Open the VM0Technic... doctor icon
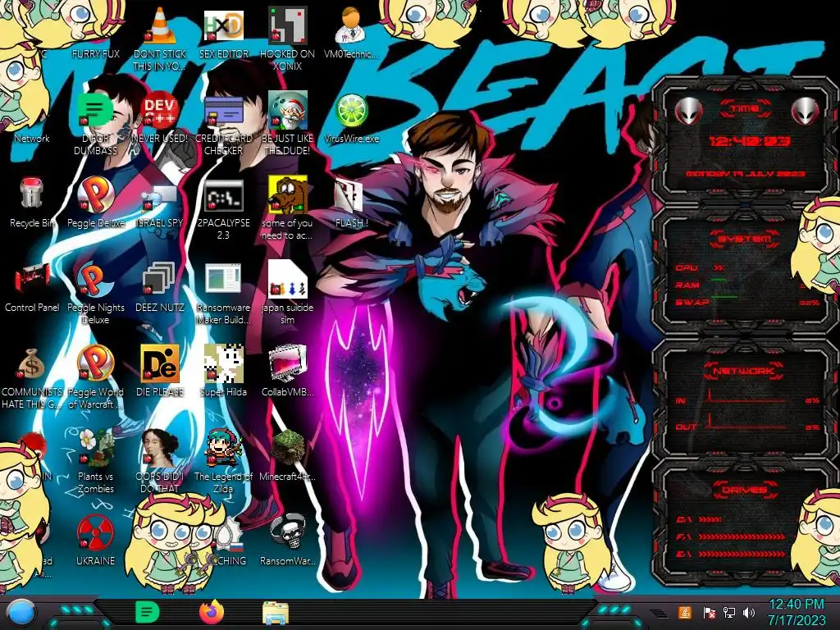 click(351, 25)
